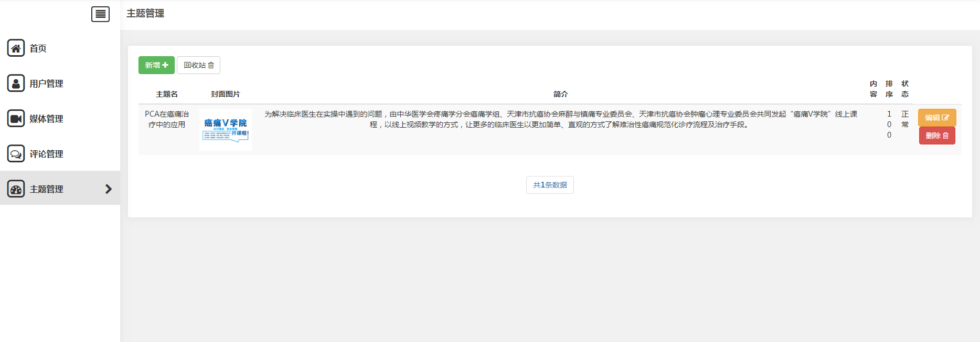The width and height of the screenshot is (980, 342).
Task: Delete the theme with the red 删除 button
Action: (x=936, y=136)
